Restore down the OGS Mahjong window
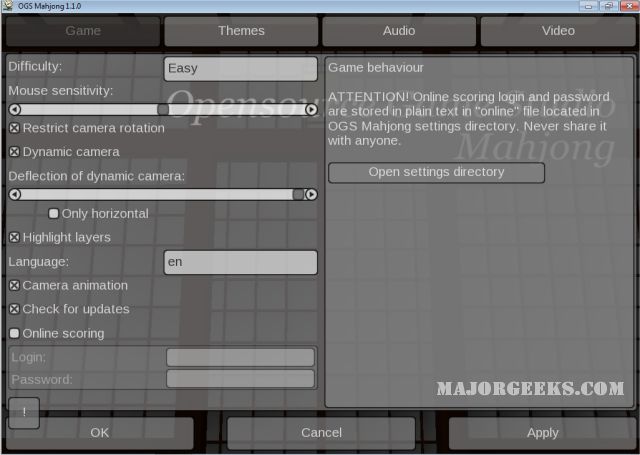The image size is (640, 455). [x=609, y=6]
